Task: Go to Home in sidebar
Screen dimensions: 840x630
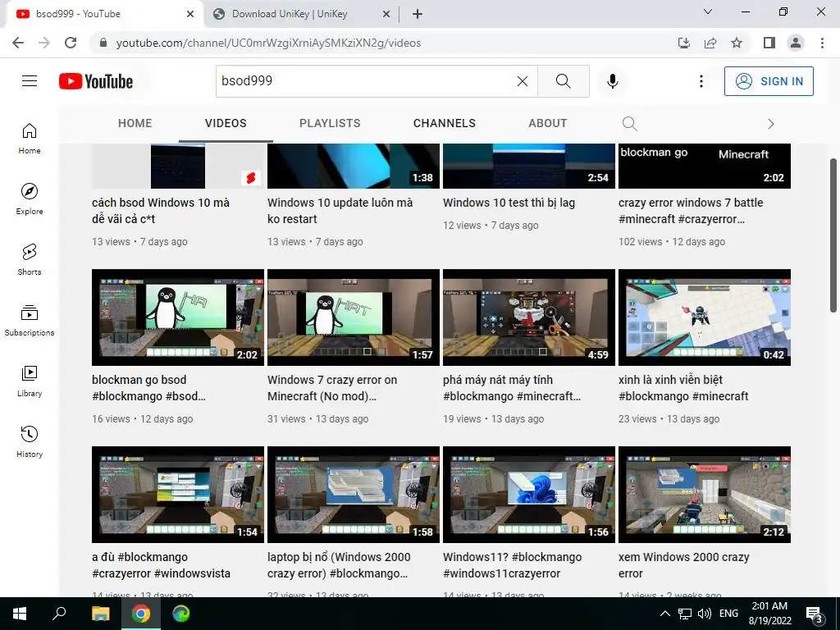Action: click(x=30, y=139)
